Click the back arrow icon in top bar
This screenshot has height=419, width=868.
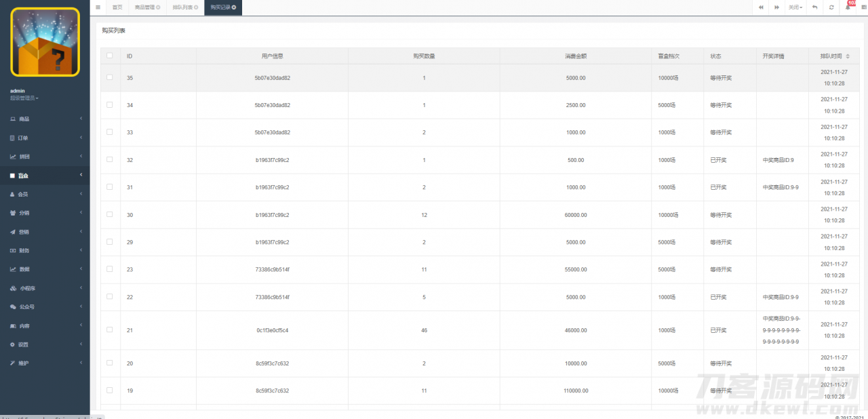pos(814,7)
